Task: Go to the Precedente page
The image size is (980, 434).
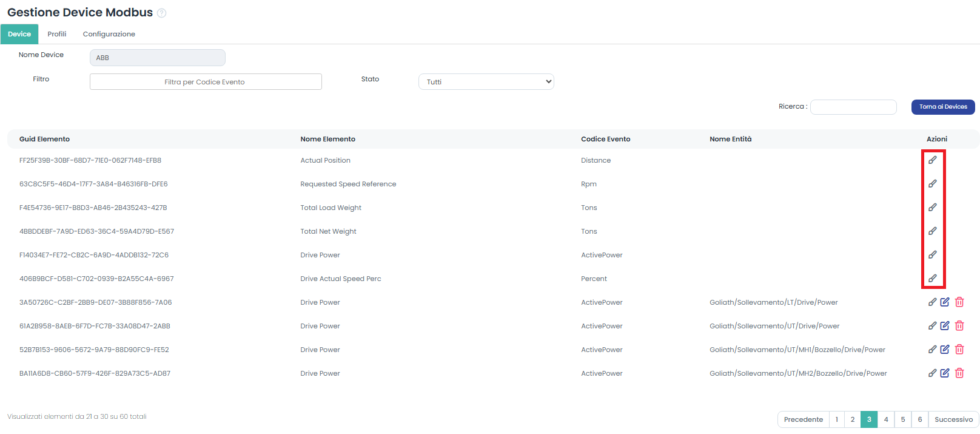Action: [803, 419]
